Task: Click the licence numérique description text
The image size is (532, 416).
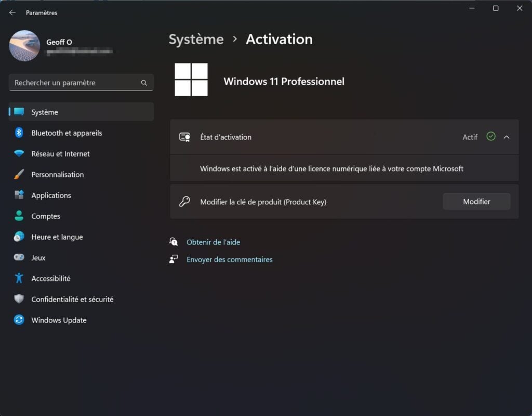Action: (x=331, y=169)
